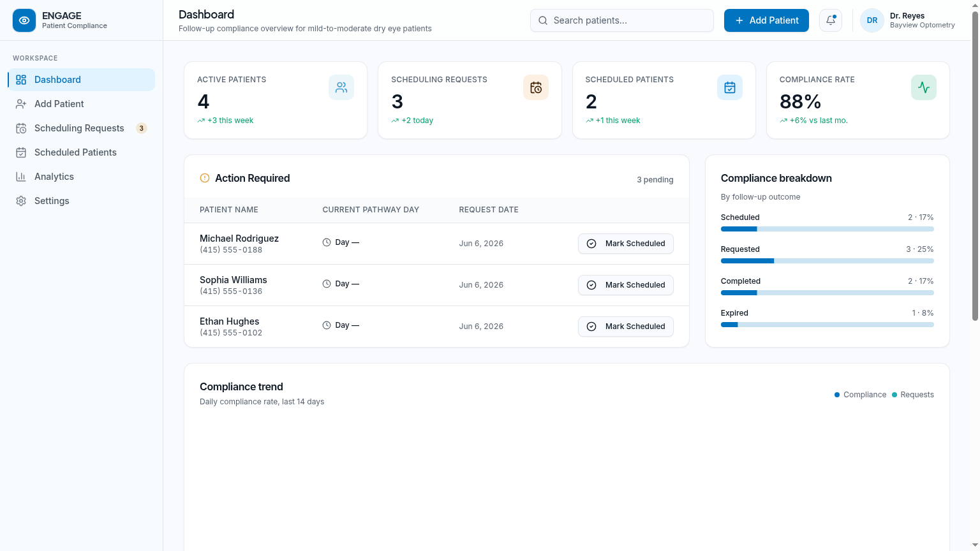Screen dimensions: 980x551
Task: Open Settings in the sidebar
Action: coord(82,201)
